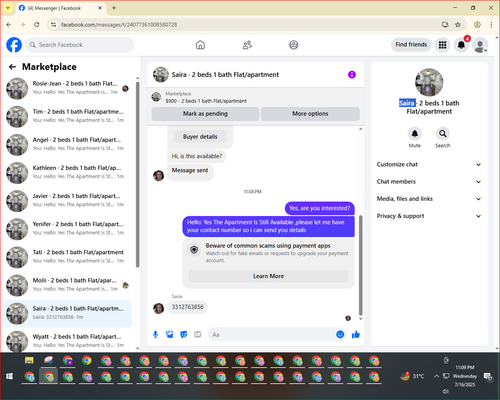Click the Facebook logo

click(x=14, y=45)
